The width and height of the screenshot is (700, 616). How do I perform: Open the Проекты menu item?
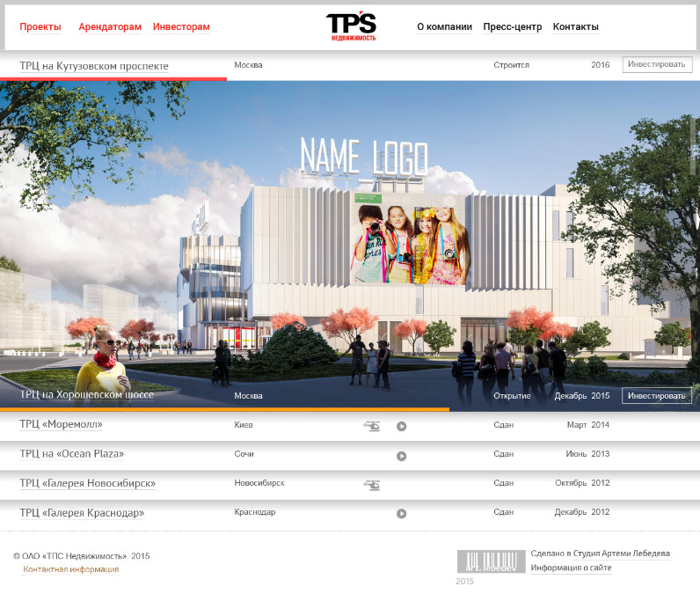pyautogui.click(x=40, y=27)
